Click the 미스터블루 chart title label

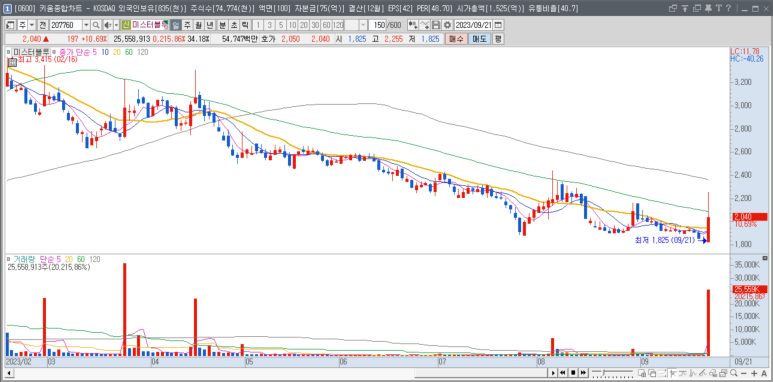(x=31, y=52)
